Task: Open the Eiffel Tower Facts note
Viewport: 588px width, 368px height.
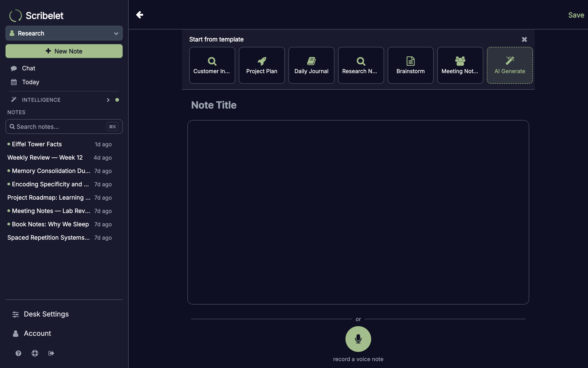Action: 59,144
